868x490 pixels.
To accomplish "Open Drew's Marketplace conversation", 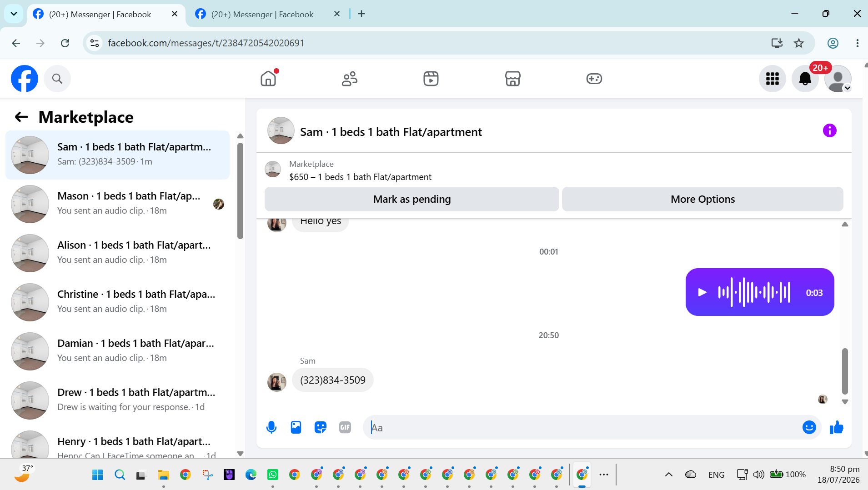I will click(117, 400).
